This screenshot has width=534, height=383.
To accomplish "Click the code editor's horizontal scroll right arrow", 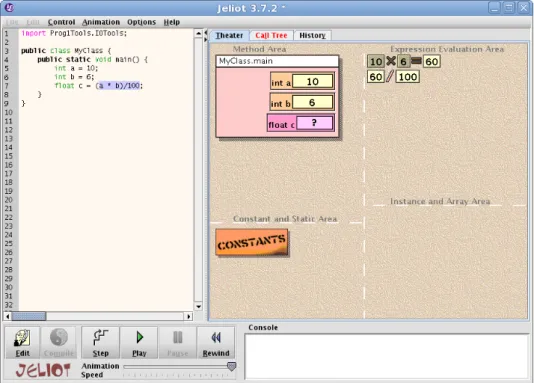I will point(189,316).
